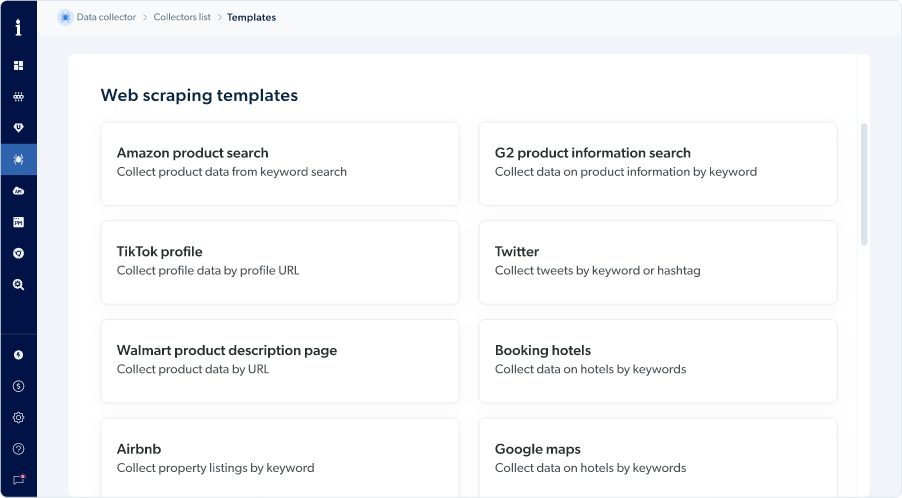This screenshot has height=498, width=902.
Task: Select the diamond icon in the sidebar
Action: [18, 128]
